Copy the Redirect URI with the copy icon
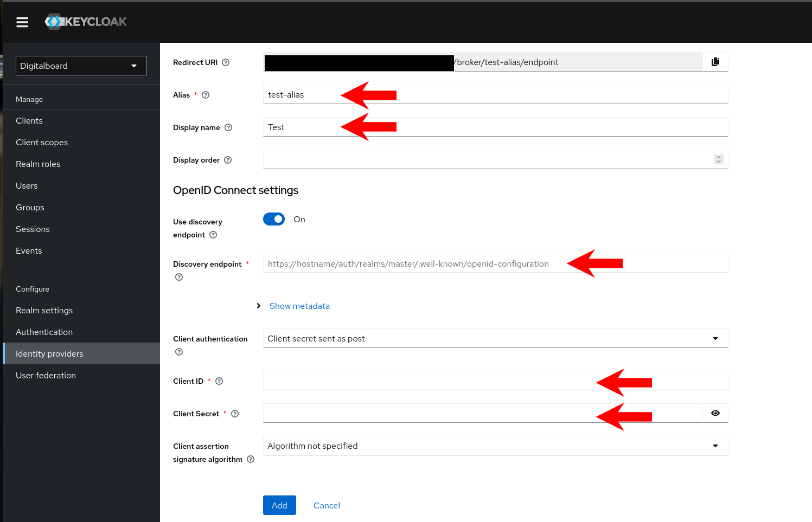 pyautogui.click(x=715, y=62)
